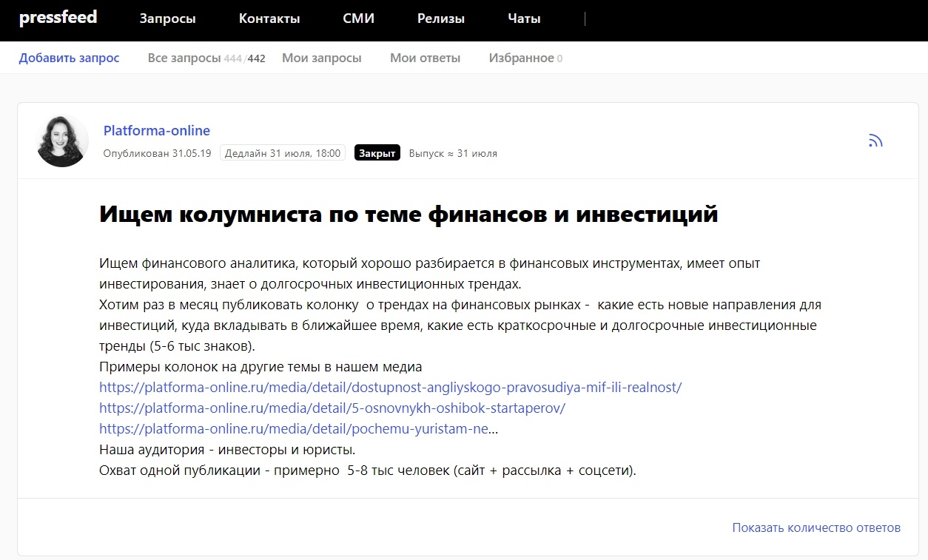The image size is (928, 560).
Task: Open the Запросы menu item
Action: pos(167,19)
